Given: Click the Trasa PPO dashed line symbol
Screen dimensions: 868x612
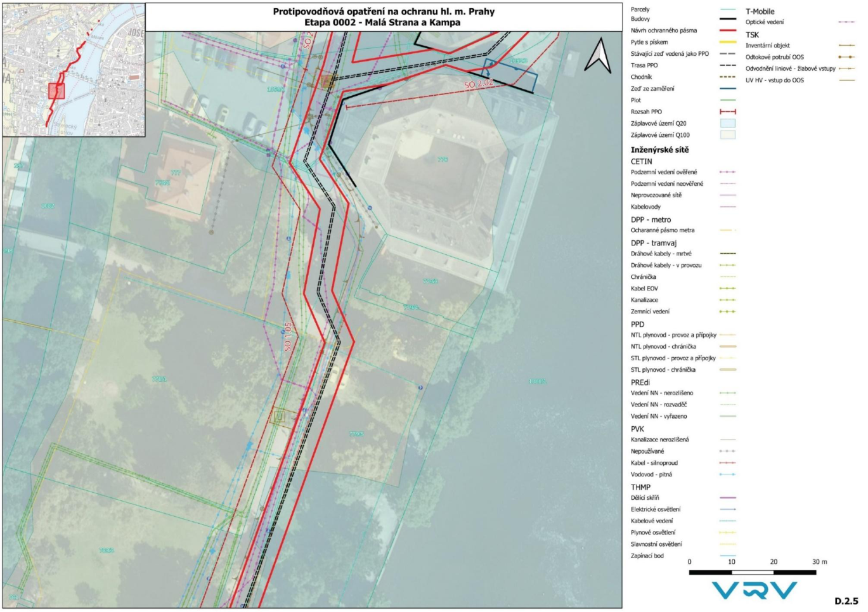Looking at the screenshot, I should [727, 65].
